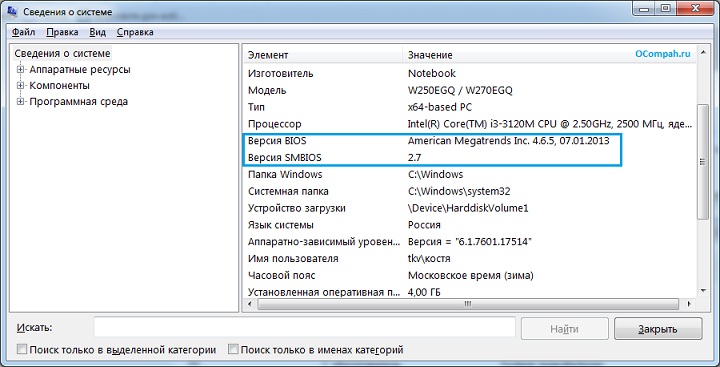Maximize the Сведения о системе window

point(666,7)
